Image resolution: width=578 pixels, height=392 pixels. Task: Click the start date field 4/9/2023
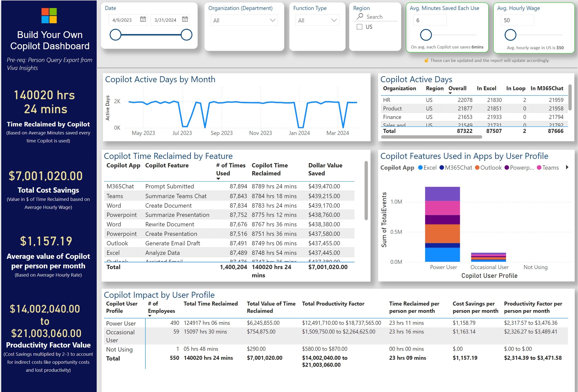click(128, 20)
